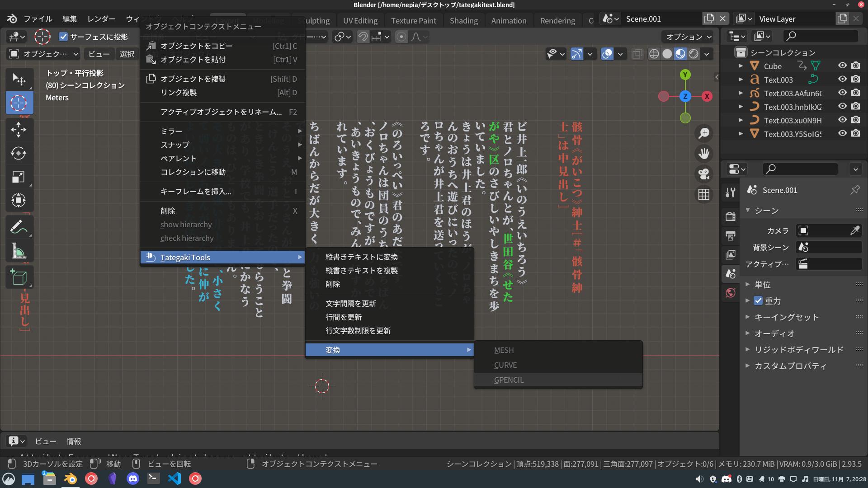Toggle camera view icon
Viewport: 868px width, 488px height.
pyautogui.click(x=704, y=174)
